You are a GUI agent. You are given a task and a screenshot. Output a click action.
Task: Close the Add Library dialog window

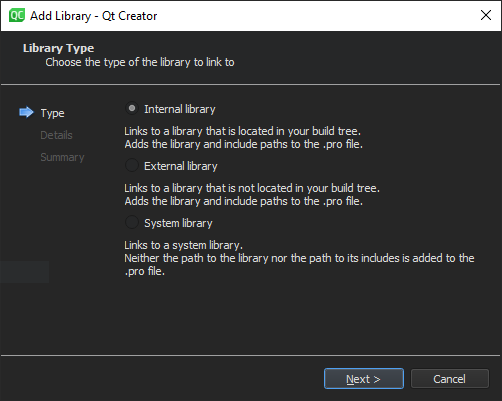486,15
